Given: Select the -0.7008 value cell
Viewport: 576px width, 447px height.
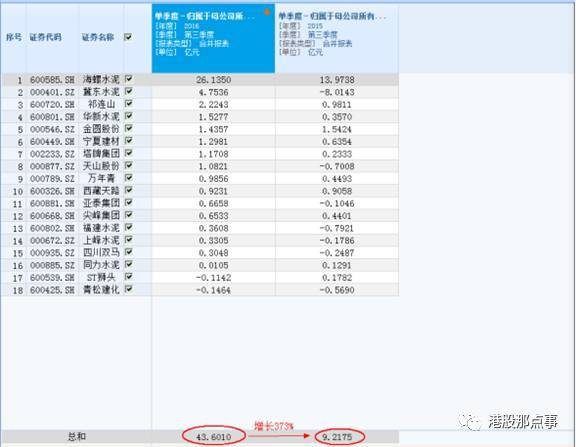Looking at the screenshot, I should click(337, 166).
